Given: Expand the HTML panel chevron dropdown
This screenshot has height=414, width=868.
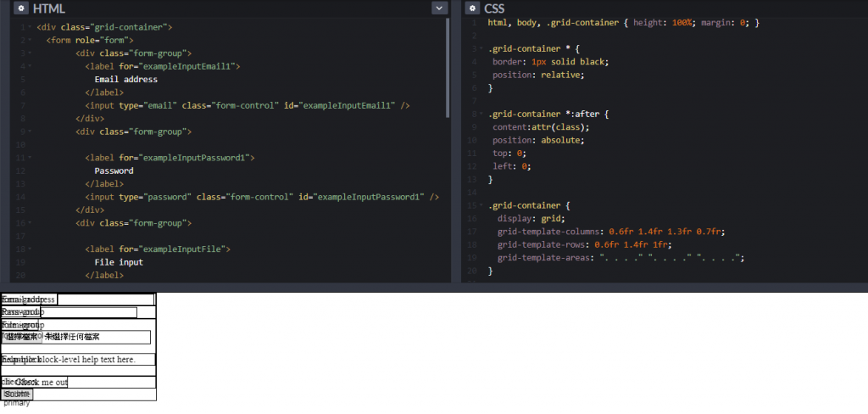Looking at the screenshot, I should coord(440,8).
